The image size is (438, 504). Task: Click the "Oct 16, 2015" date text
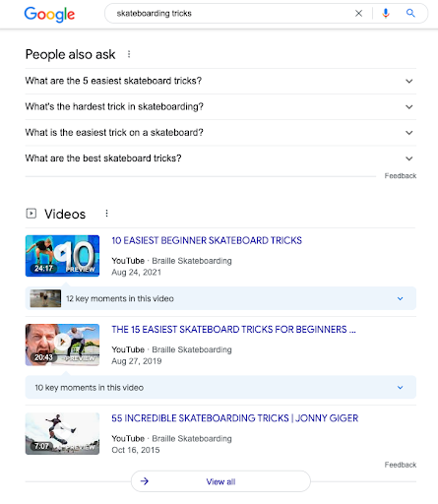pos(136,450)
